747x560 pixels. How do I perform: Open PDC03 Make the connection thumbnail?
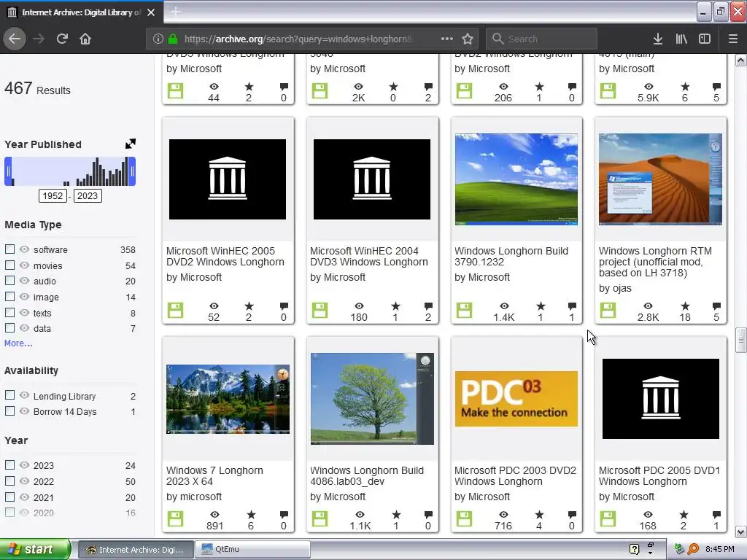[x=516, y=399]
